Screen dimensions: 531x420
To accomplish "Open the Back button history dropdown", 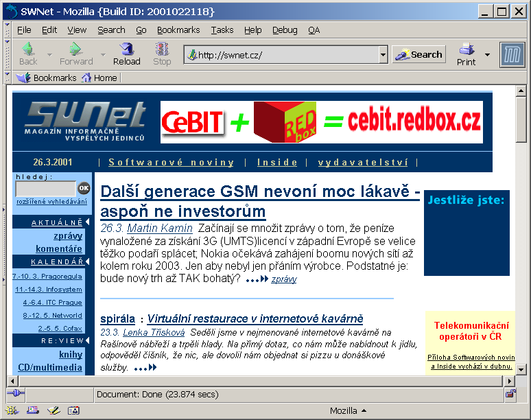I will [49, 54].
